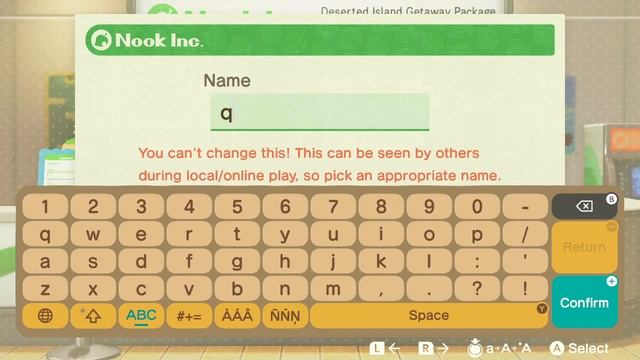This screenshot has width=640, height=360.
Task: Tap the letter v key
Action: 189,289
